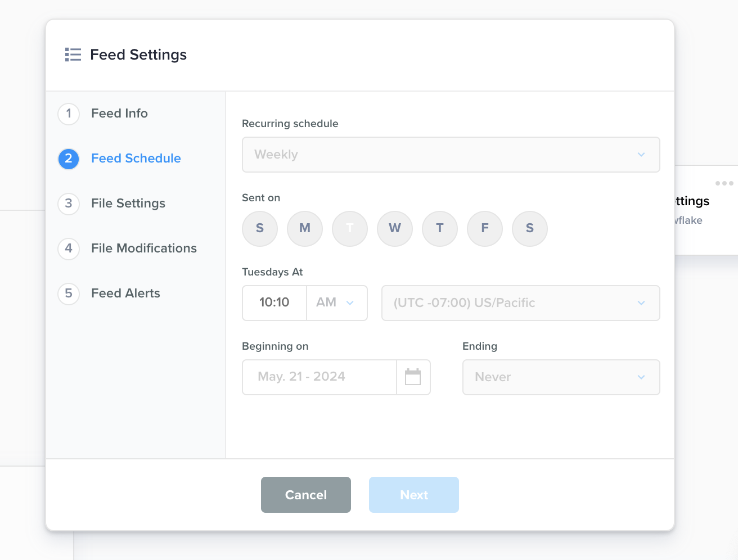Click the Feed Settings list icon
738x560 pixels.
(73, 55)
